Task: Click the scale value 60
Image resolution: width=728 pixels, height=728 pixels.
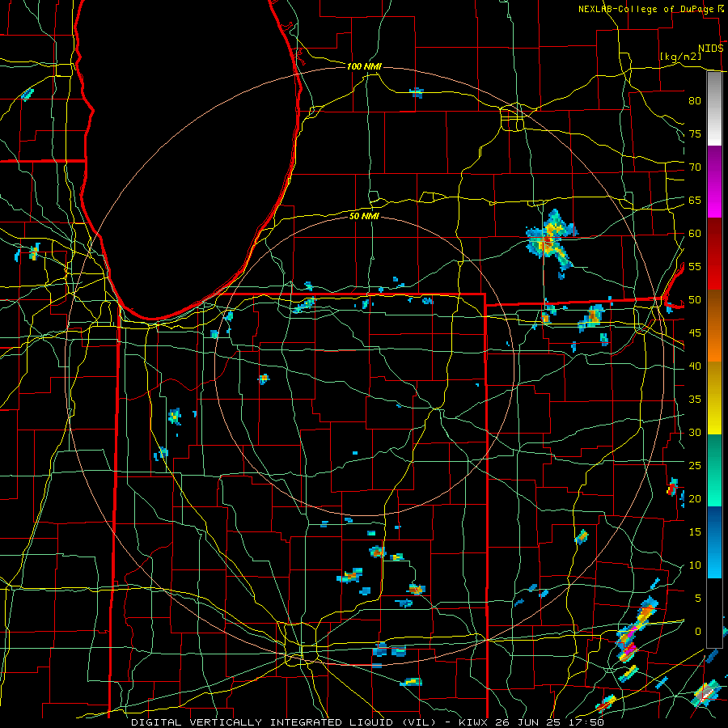Action: point(695,234)
